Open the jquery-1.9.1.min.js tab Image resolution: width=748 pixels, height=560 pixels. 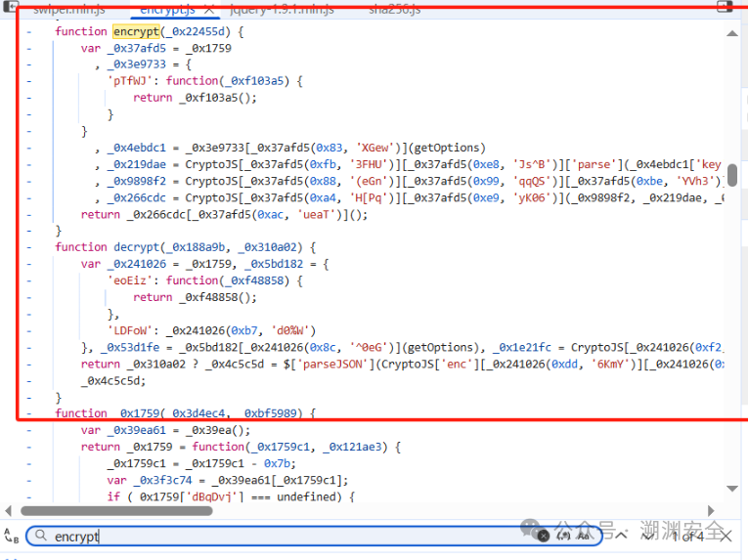point(282,9)
